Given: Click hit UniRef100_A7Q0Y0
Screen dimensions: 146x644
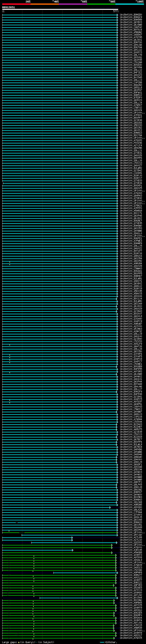Looking at the screenshot, I should [x=131, y=548].
